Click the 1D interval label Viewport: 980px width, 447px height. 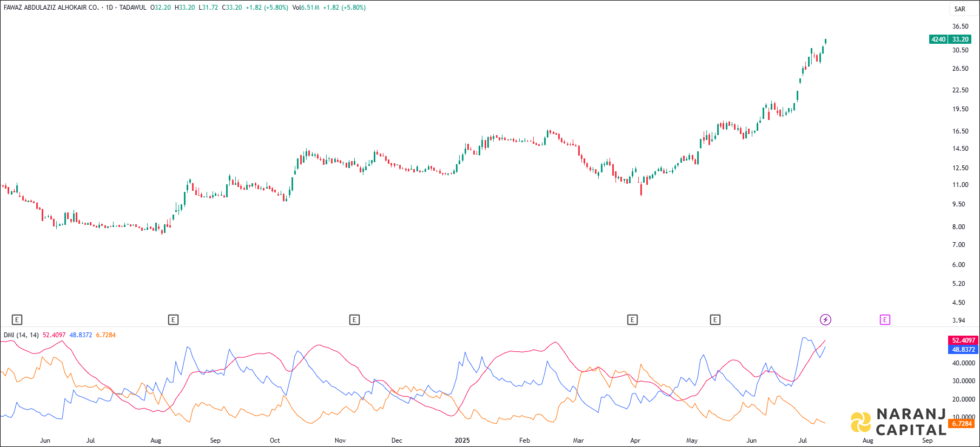(110, 8)
